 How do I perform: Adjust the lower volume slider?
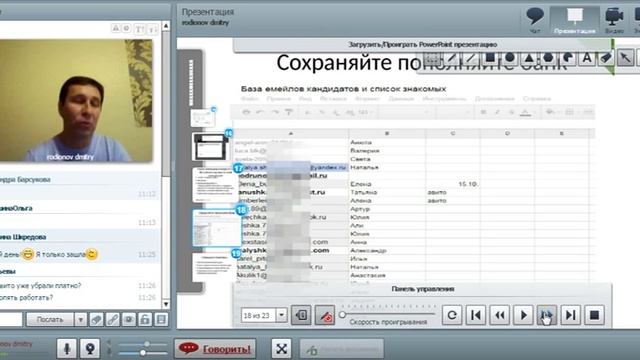point(142,353)
